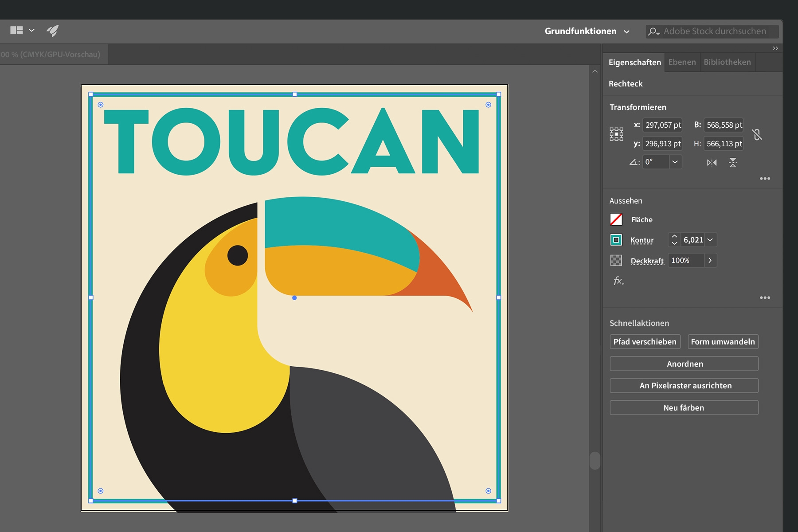This screenshot has height=532, width=798.
Task: Open more Transformieren options ellipsis
Action: 765,179
